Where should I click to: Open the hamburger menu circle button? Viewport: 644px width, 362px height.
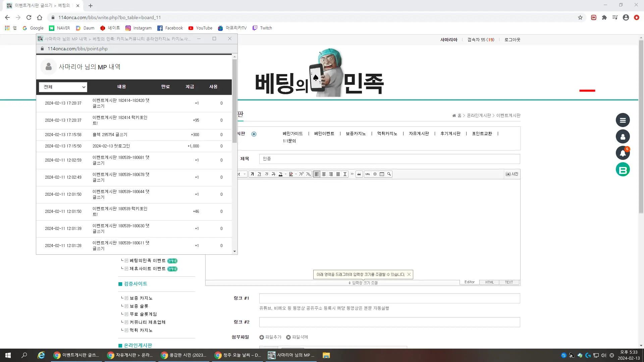click(x=623, y=120)
